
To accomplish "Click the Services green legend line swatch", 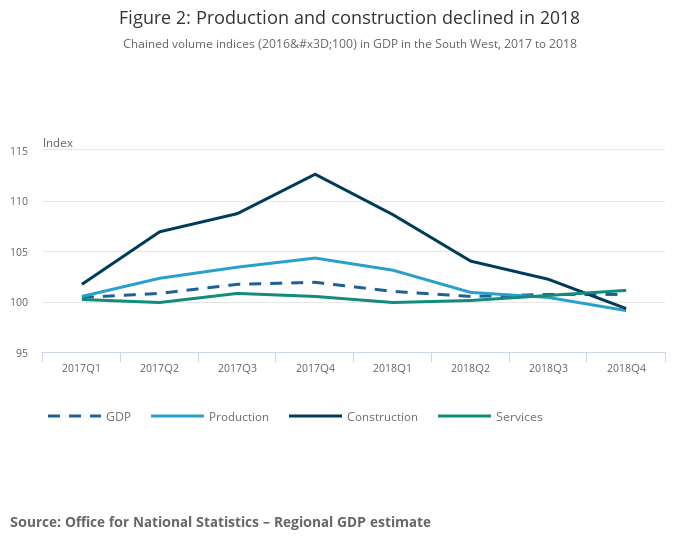I will click(x=465, y=416).
